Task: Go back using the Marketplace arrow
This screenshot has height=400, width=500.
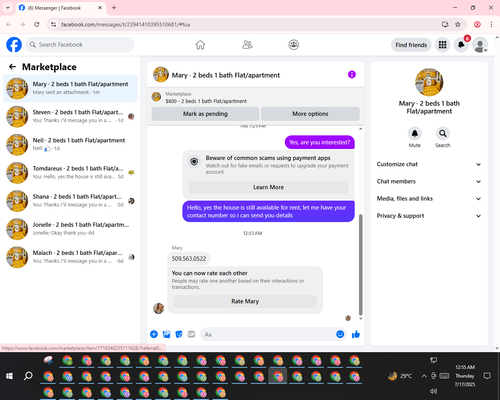Action: (12, 67)
